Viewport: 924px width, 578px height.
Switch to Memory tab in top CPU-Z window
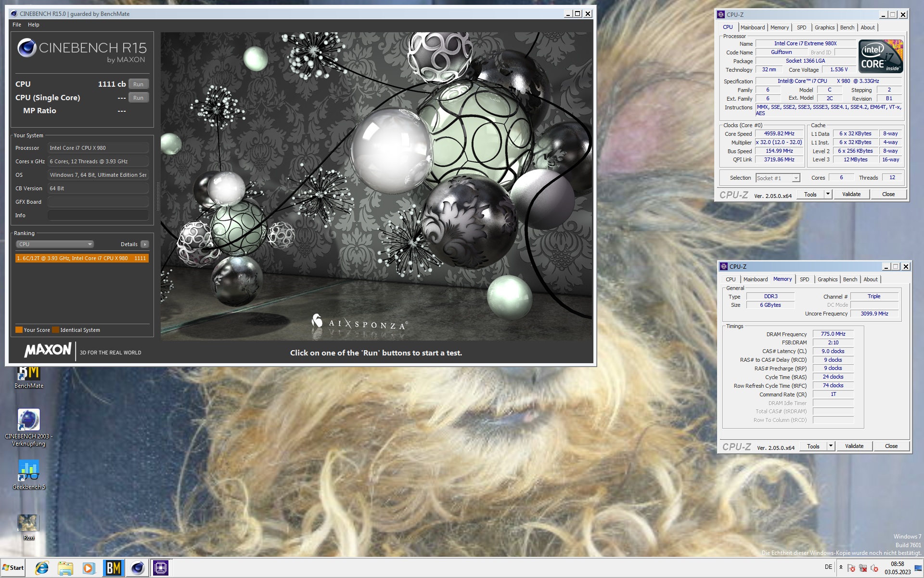tap(780, 27)
